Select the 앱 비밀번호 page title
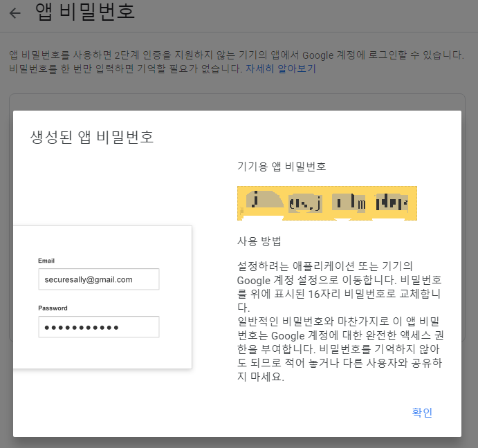The image size is (478, 448). click(x=85, y=12)
